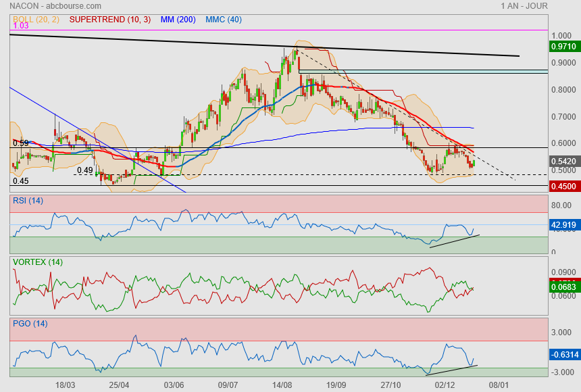The image size is (581, 392).
Task: Select the VORTEX (14) panel label
Action: click(x=38, y=262)
